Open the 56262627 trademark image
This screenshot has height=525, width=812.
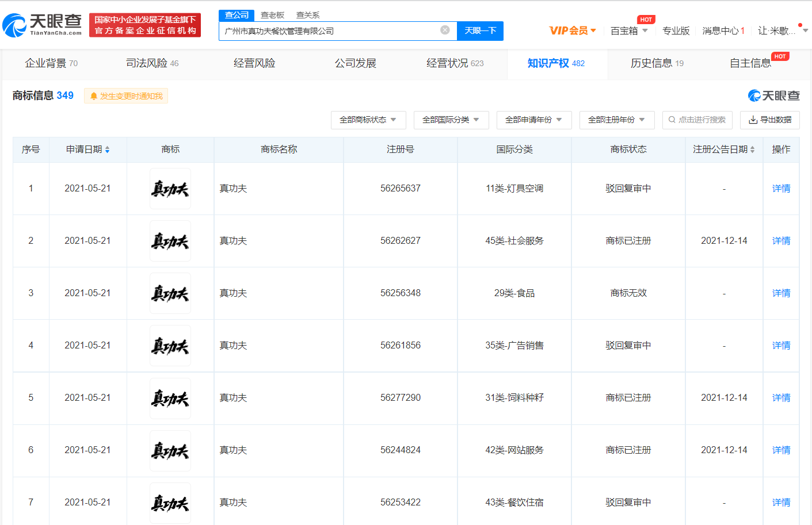170,241
